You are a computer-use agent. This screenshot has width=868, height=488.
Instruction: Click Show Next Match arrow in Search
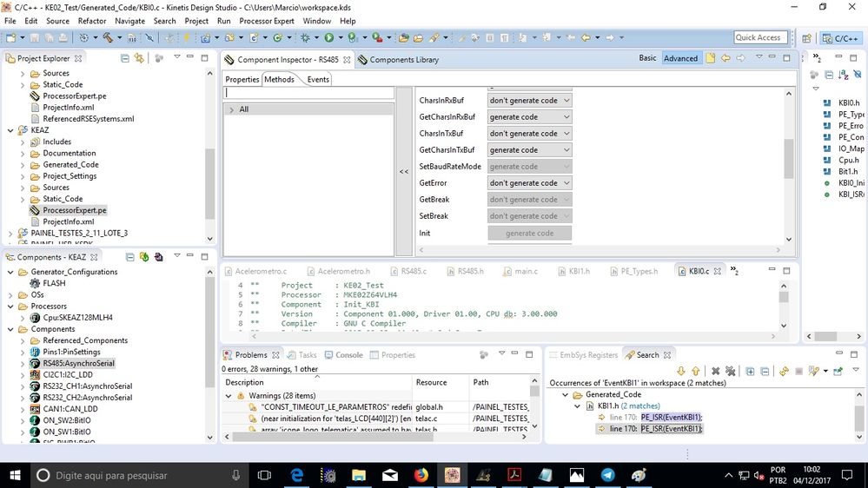coord(681,371)
